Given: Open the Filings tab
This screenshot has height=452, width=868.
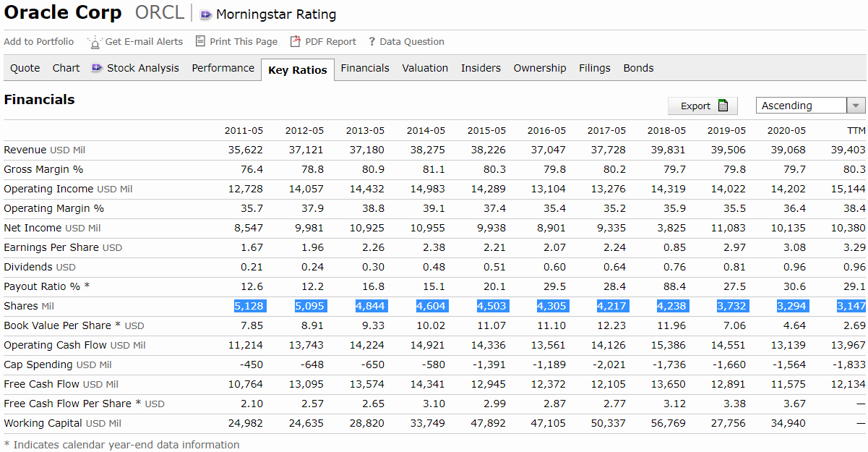Looking at the screenshot, I should click(595, 68).
